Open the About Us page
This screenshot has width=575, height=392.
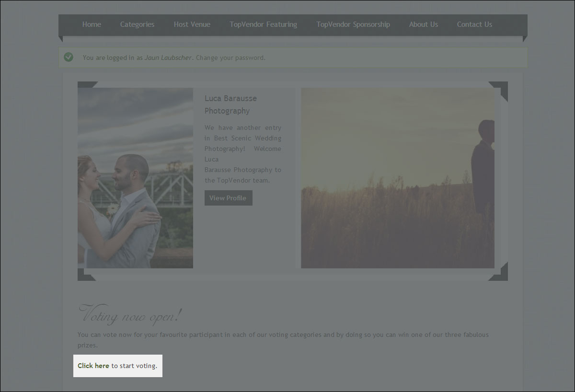click(423, 24)
